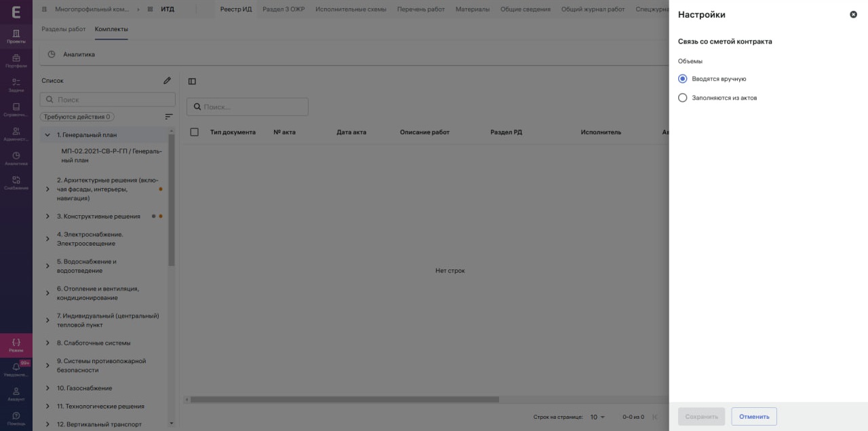Switch to the Разделы работ tab
This screenshot has height=431, width=868.
pos(64,29)
